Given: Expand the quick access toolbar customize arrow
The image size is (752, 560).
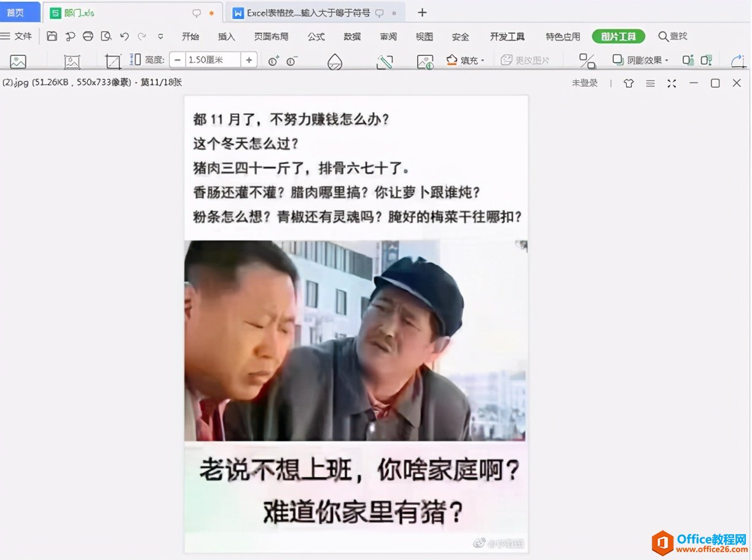Looking at the screenshot, I should point(160,36).
